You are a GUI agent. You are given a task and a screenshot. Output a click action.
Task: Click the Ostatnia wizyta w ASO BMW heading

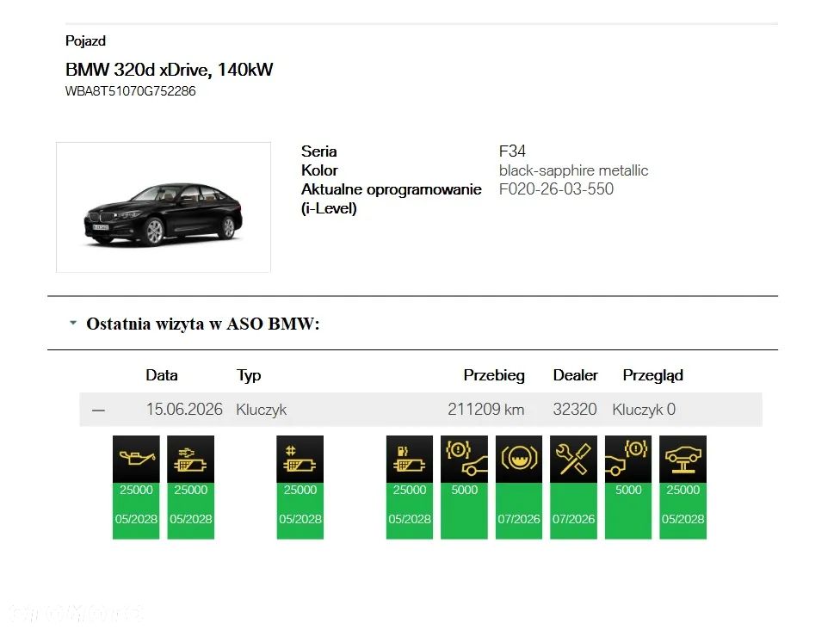coord(203,324)
